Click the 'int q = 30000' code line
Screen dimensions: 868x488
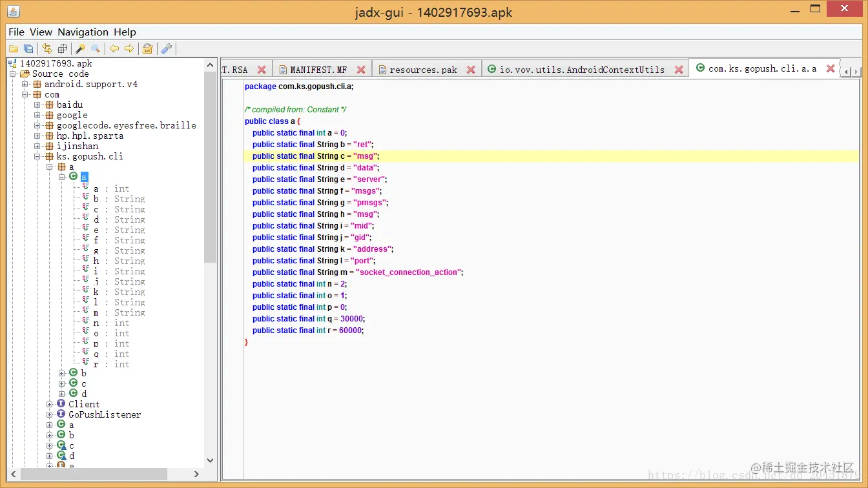(x=309, y=319)
